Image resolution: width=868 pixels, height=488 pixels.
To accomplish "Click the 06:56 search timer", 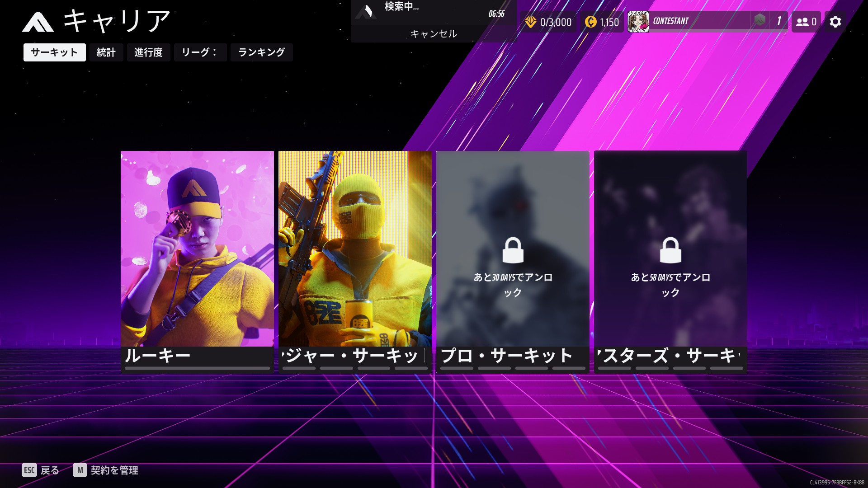I will (x=496, y=14).
